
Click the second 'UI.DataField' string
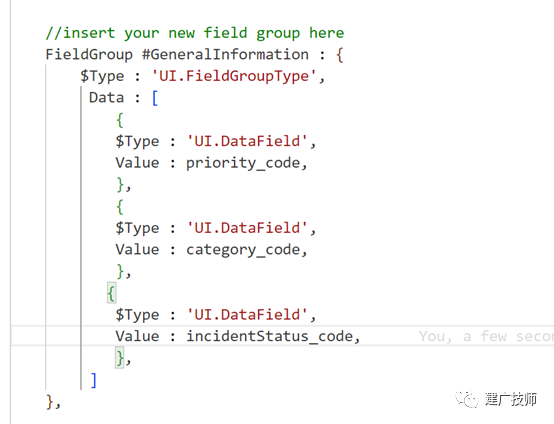click(x=247, y=228)
